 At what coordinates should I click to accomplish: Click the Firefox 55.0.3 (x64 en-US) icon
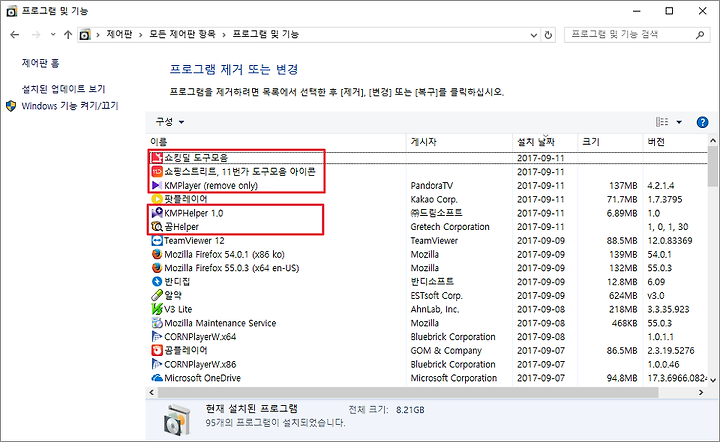click(157, 268)
